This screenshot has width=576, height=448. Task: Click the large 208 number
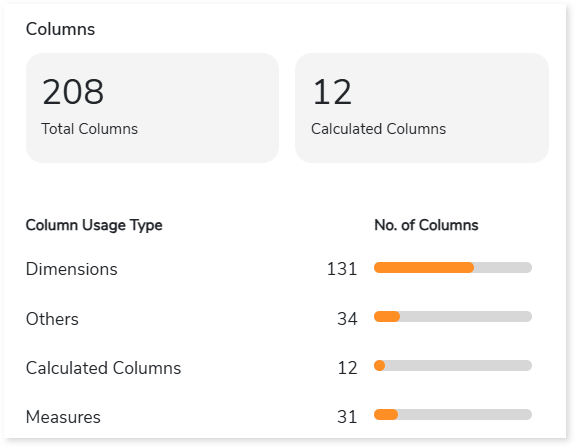click(x=73, y=92)
